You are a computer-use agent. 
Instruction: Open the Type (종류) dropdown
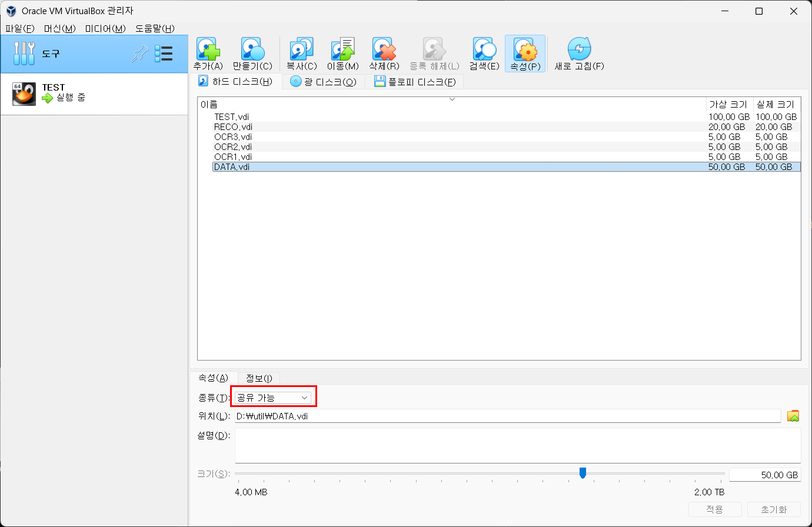click(273, 398)
